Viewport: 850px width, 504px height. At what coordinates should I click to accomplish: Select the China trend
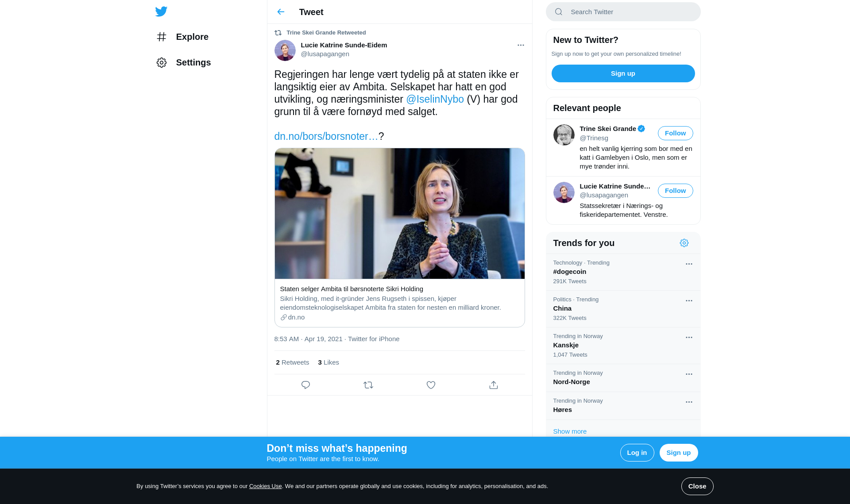[623, 309]
